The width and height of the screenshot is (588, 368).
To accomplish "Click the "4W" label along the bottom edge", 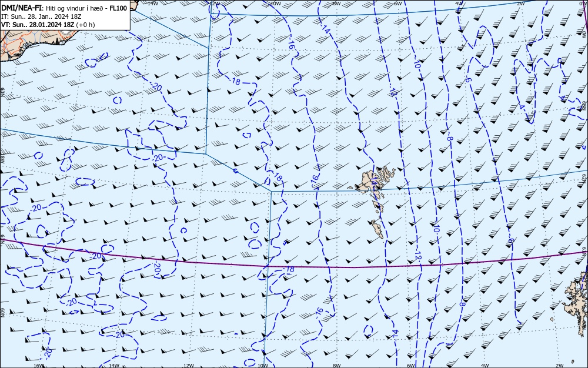I will coord(485,366).
